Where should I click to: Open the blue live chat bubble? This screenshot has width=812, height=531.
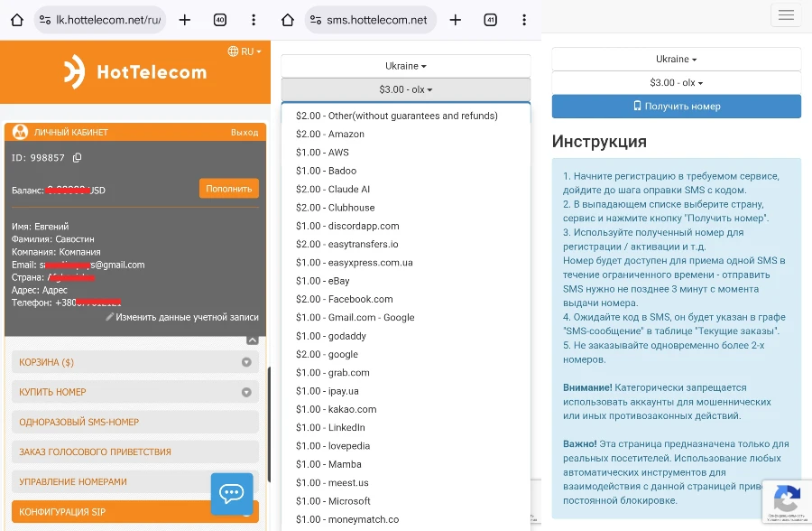[x=232, y=494]
